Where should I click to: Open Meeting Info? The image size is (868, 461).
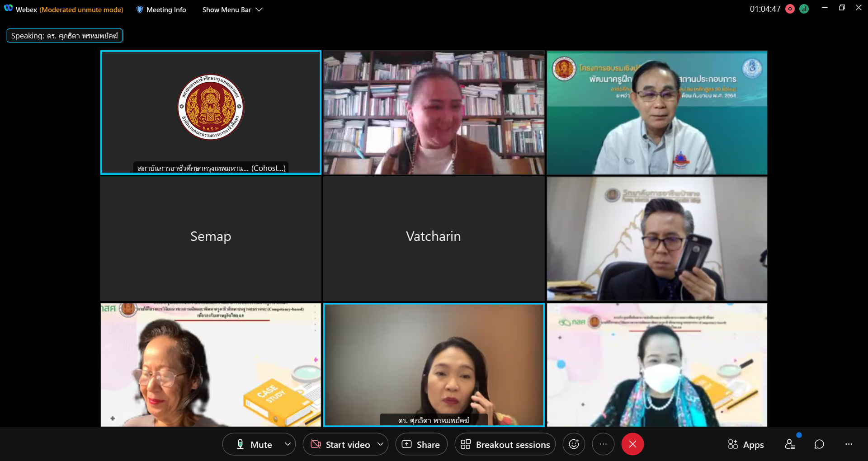click(x=161, y=9)
